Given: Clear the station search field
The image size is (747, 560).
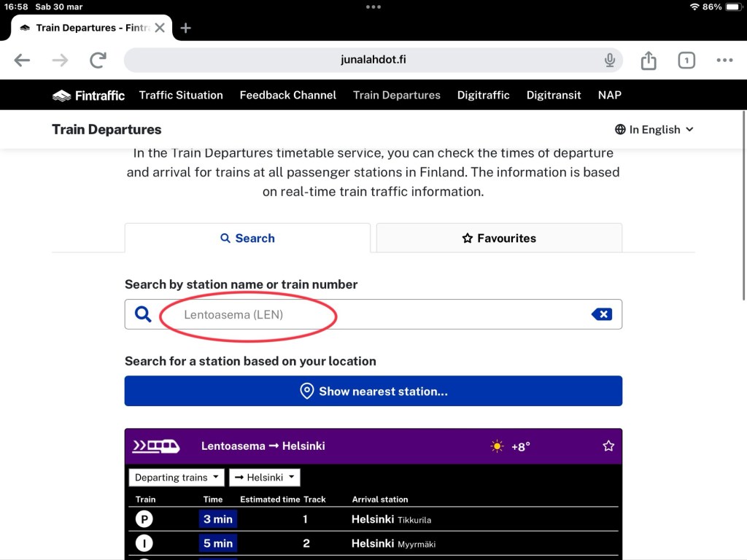Looking at the screenshot, I should pos(601,314).
